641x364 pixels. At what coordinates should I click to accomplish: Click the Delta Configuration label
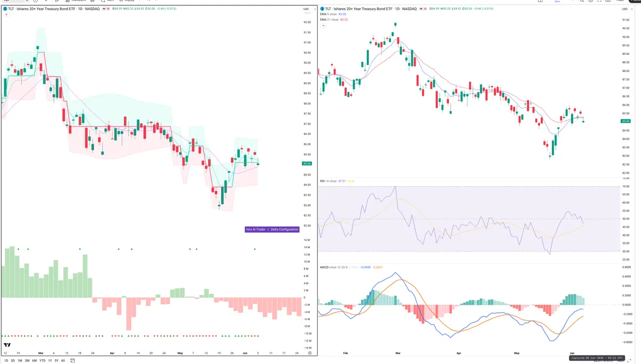click(285, 230)
